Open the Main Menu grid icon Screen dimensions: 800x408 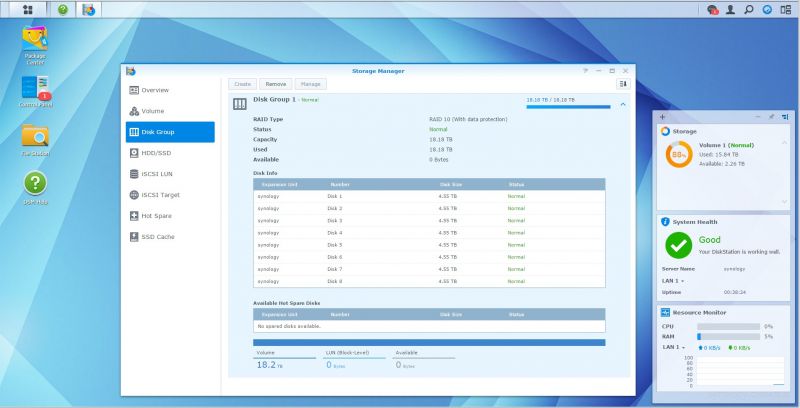click(x=28, y=10)
